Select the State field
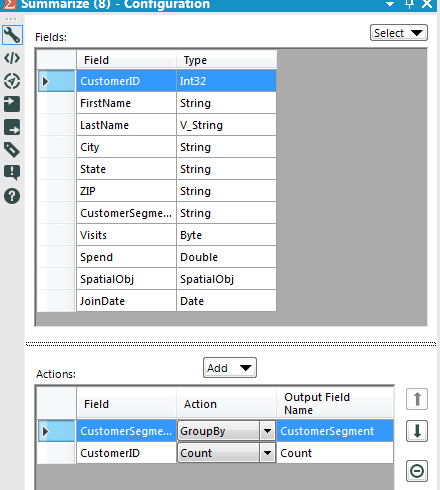The height and width of the screenshot is (490, 440). (126, 169)
